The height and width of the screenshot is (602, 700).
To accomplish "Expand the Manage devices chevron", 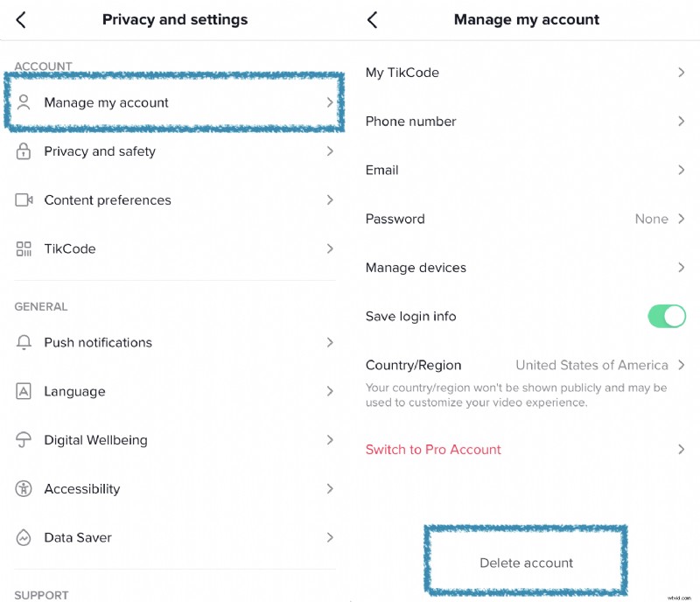I will click(x=681, y=268).
